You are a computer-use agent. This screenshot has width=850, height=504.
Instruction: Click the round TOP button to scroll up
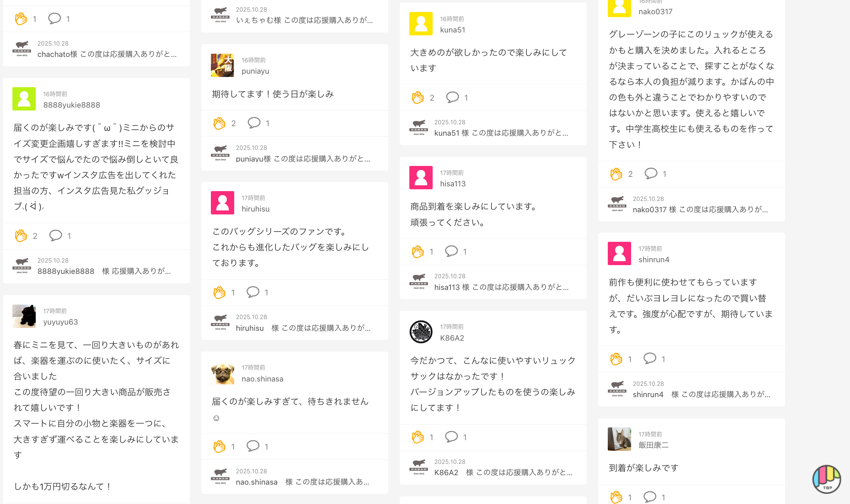pos(826,479)
